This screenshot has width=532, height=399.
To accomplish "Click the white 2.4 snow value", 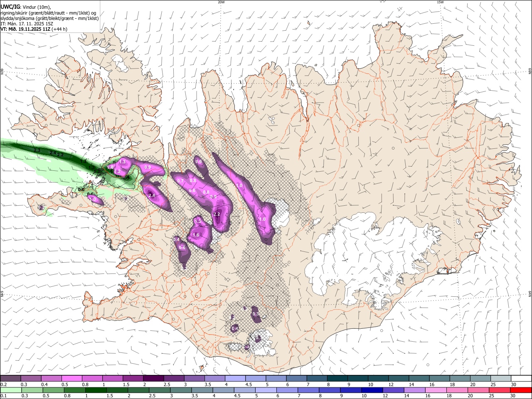I will pyautogui.click(x=152, y=195).
